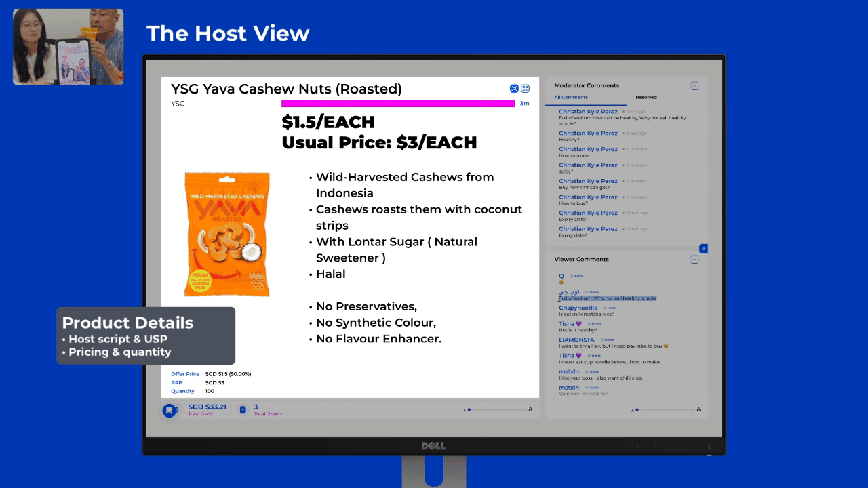
Task: Click the "$1.5/EACH" price text
Action: pos(328,123)
